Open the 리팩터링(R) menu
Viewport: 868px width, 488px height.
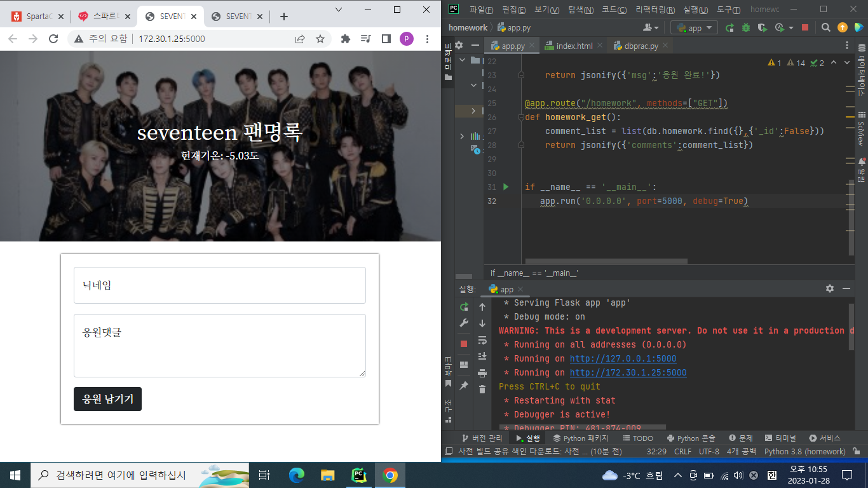654,10
